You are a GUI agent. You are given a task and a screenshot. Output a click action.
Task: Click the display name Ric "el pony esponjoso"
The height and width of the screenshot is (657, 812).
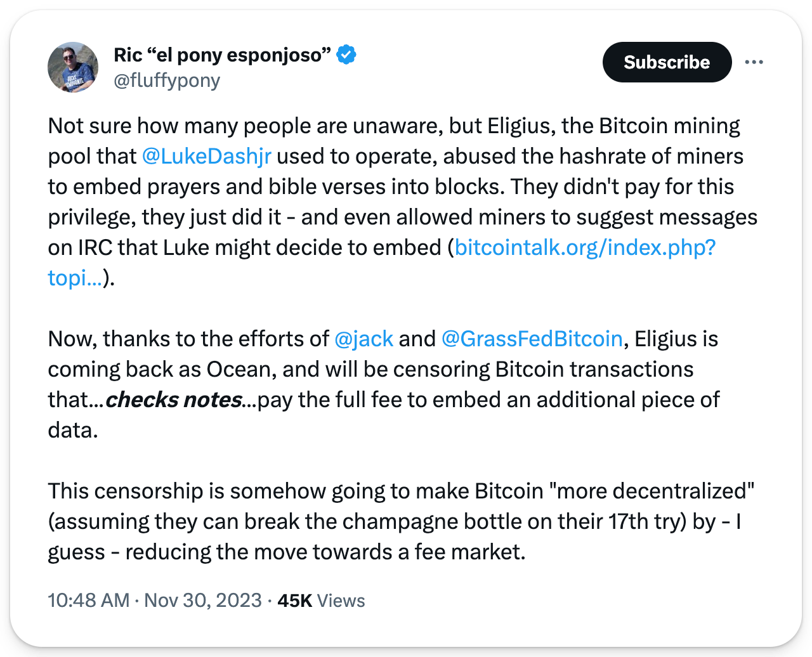[x=223, y=55]
